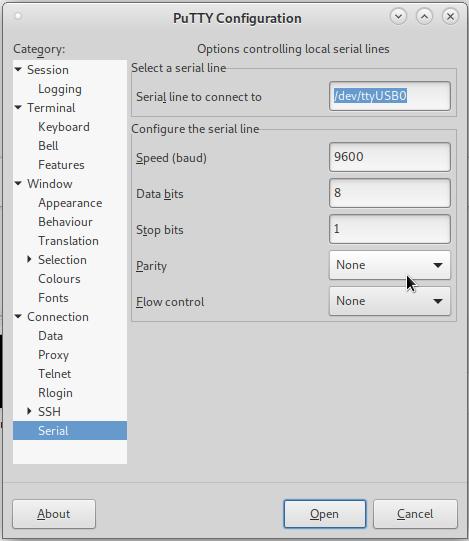Collapse the Session tree category
This screenshot has width=469, height=541.
pyautogui.click(x=18, y=70)
